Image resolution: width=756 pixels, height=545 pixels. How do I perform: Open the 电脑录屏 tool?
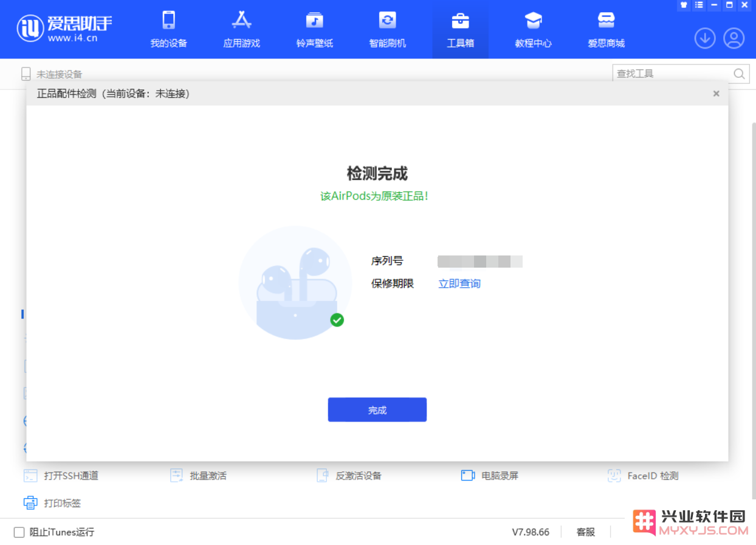[x=490, y=476]
